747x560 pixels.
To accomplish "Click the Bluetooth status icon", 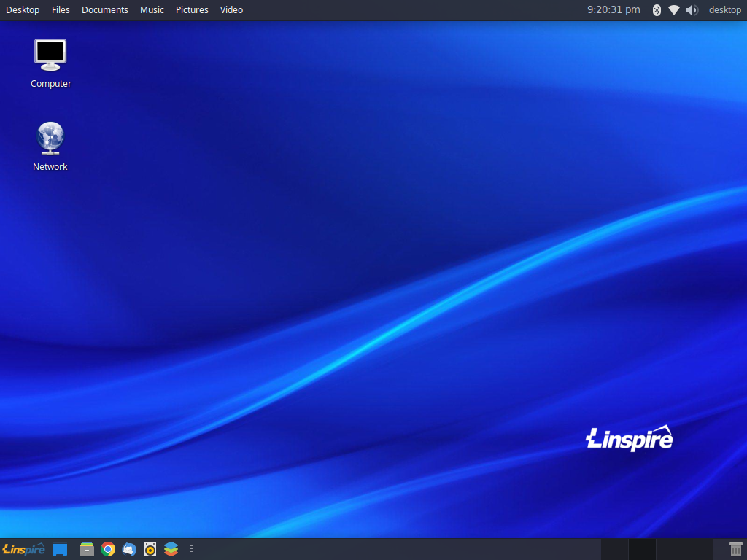I will (x=656, y=9).
